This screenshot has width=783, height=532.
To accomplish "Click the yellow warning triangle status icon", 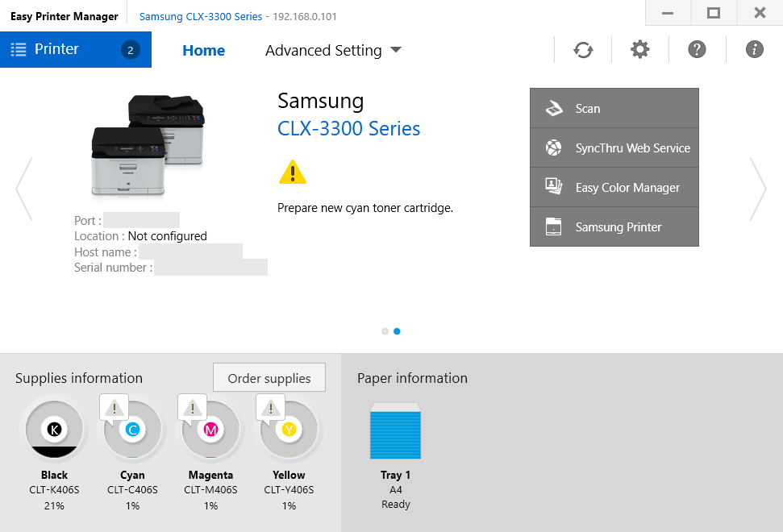I will (x=293, y=172).
